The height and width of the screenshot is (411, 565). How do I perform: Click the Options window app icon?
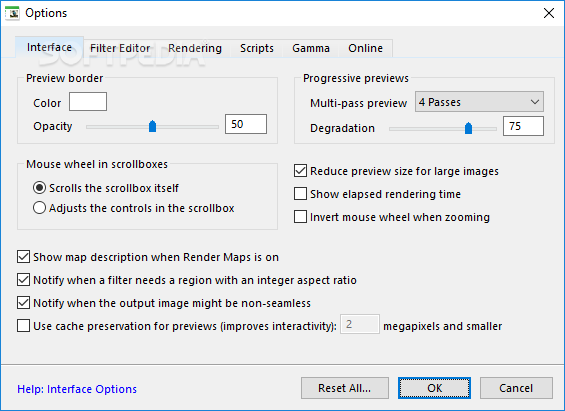coord(13,13)
